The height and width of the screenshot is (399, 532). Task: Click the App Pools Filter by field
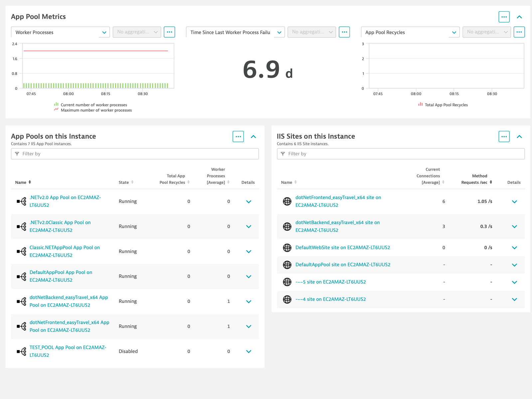coord(135,154)
